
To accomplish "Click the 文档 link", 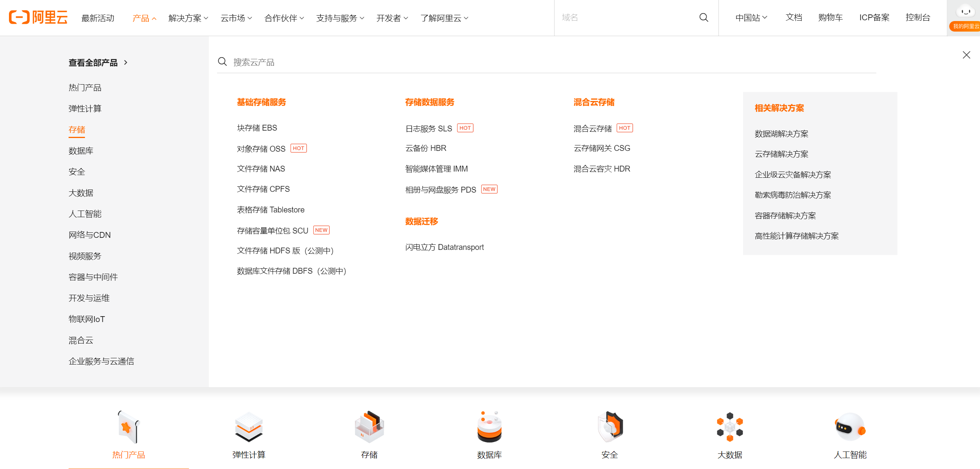I will click(x=794, y=18).
